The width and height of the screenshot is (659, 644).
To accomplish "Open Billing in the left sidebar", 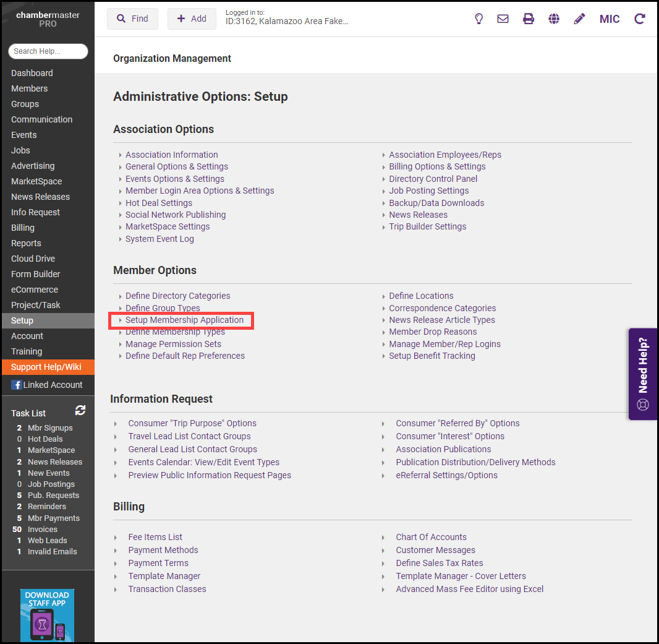I will (x=23, y=228).
